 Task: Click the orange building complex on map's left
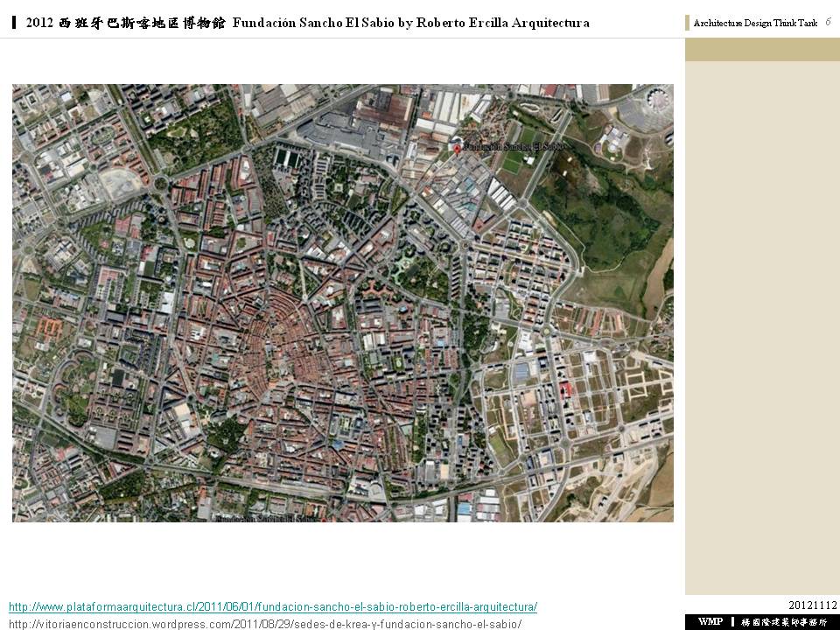pyautogui.click(x=46, y=330)
